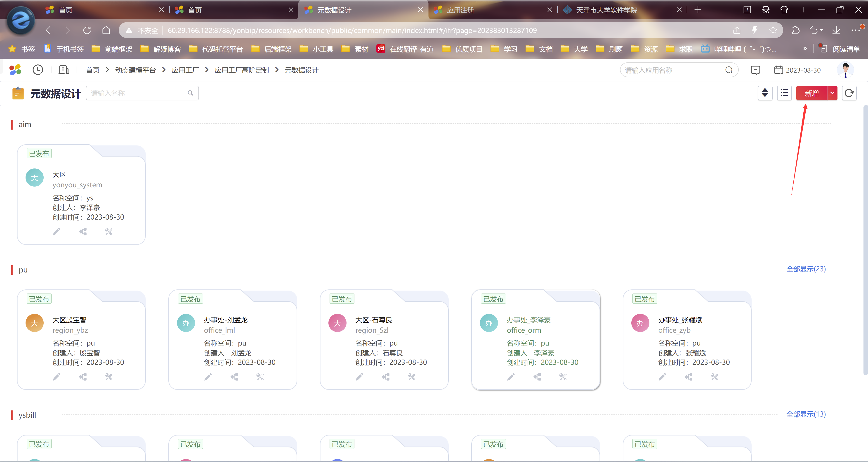This screenshot has height=462, width=868.
Task: Click the refresh icon next to 新增
Action: (849, 93)
